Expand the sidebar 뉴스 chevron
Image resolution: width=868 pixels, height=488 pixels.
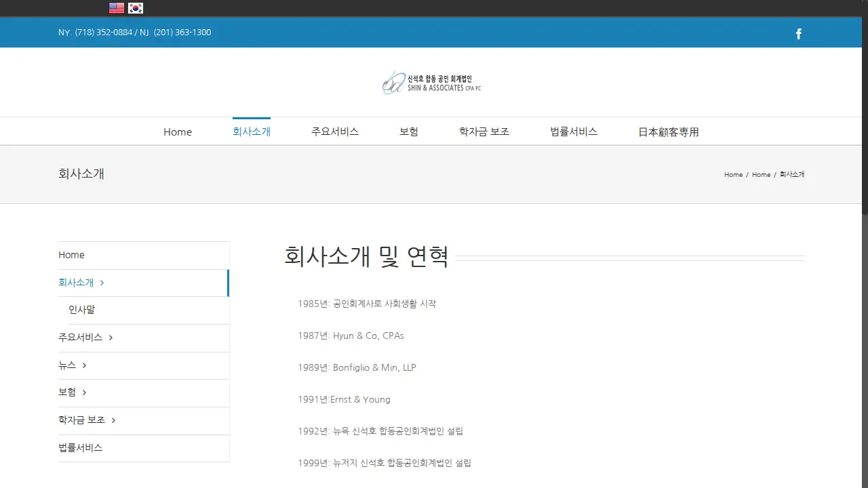(84, 365)
